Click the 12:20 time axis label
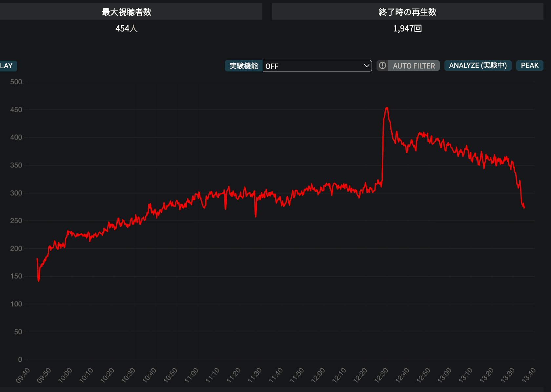Screen dimensions: 551x392 (360, 375)
